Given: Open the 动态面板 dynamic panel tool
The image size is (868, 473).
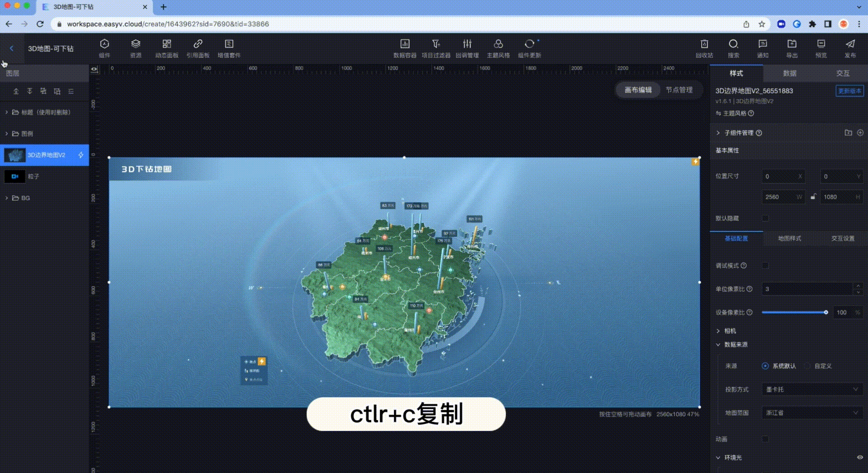Looking at the screenshot, I should tap(167, 48).
